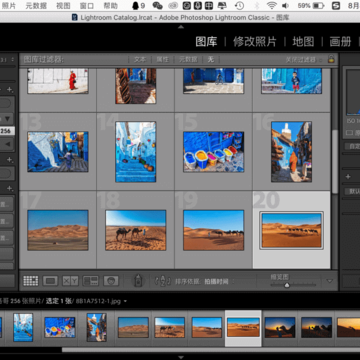Click the grid vertical scrollbar
The height and width of the screenshot is (360, 360).
pyautogui.click(x=335, y=161)
